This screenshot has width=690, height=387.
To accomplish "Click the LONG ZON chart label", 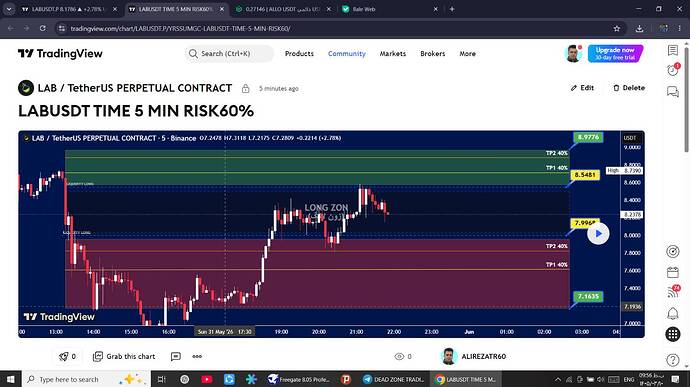I will [x=326, y=207].
